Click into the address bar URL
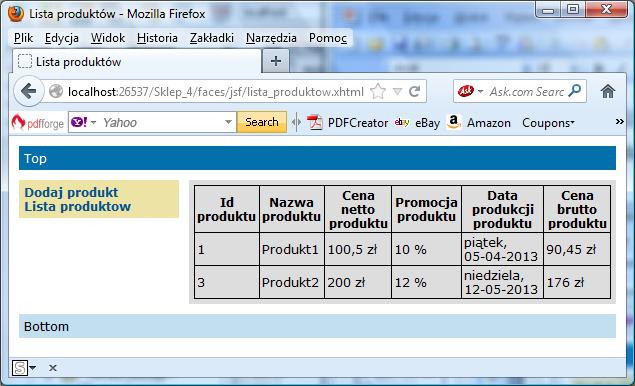The height and width of the screenshot is (386, 635). click(x=216, y=92)
